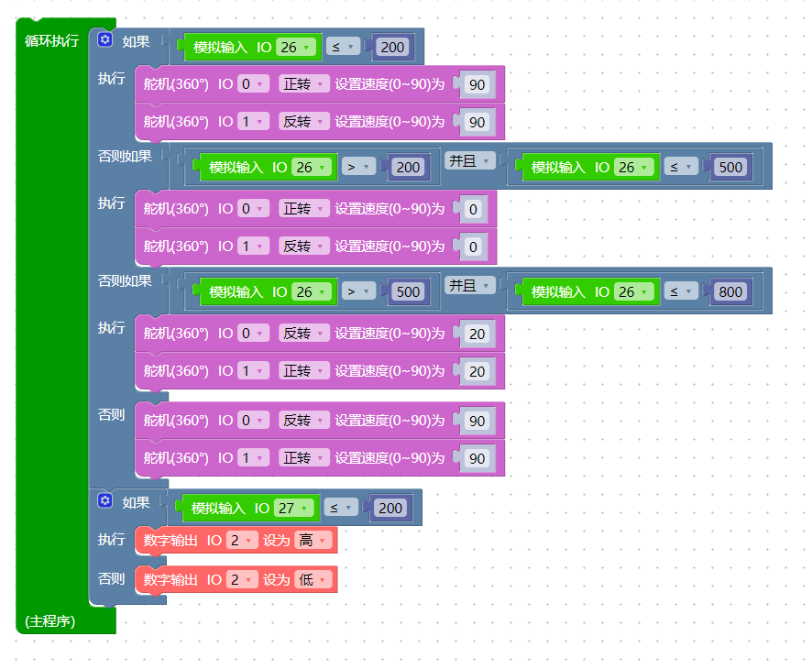812x669 pixels.
Task: Open 反转 dropdown on servo IO 1 with speed 0
Action: tap(304, 246)
